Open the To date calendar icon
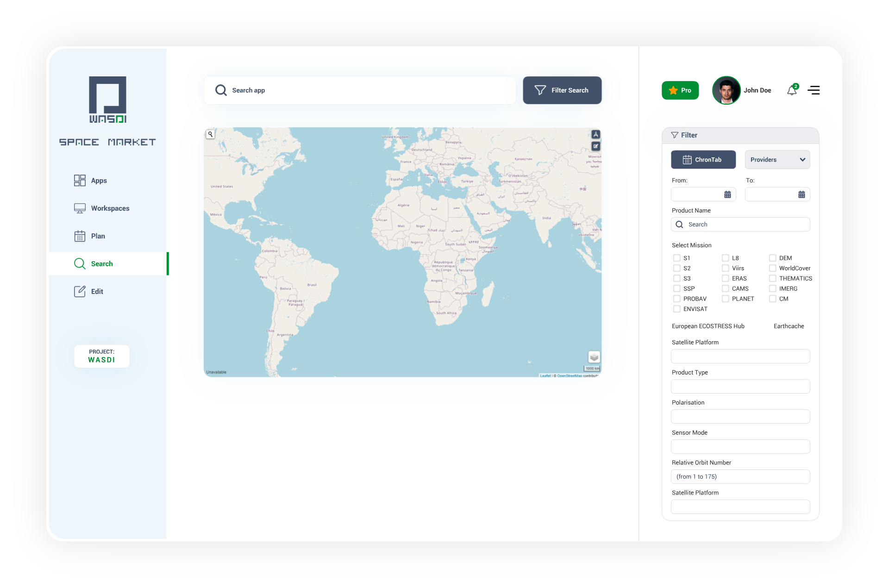The image size is (889, 588). [x=801, y=194]
